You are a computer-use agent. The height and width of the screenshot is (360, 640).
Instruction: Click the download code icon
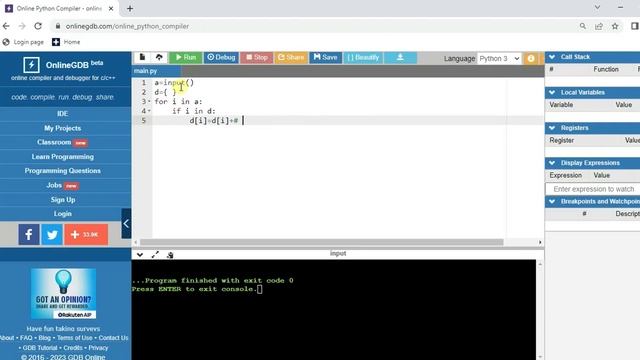400,58
